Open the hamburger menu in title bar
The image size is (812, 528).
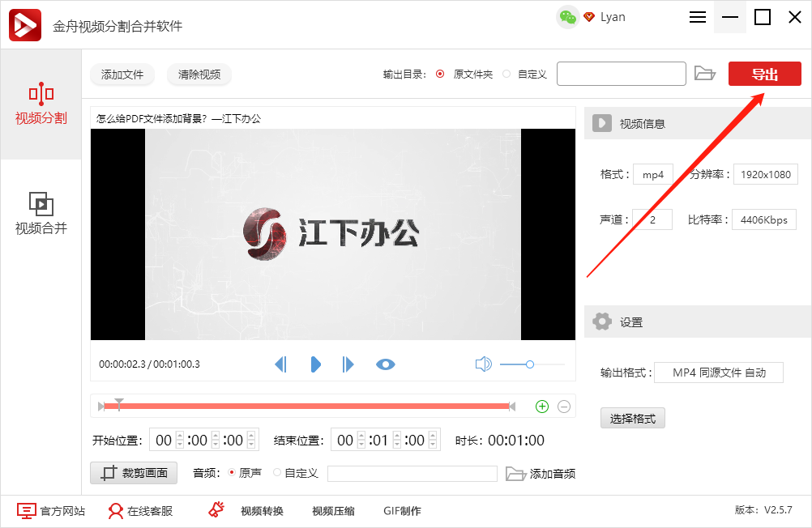coord(698,17)
